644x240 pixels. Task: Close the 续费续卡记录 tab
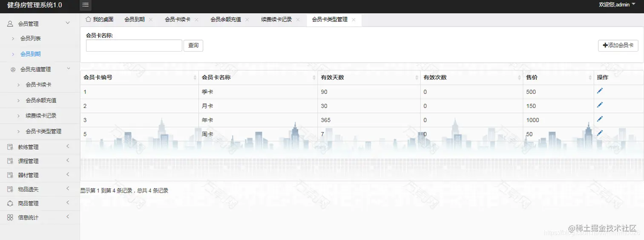(298, 20)
